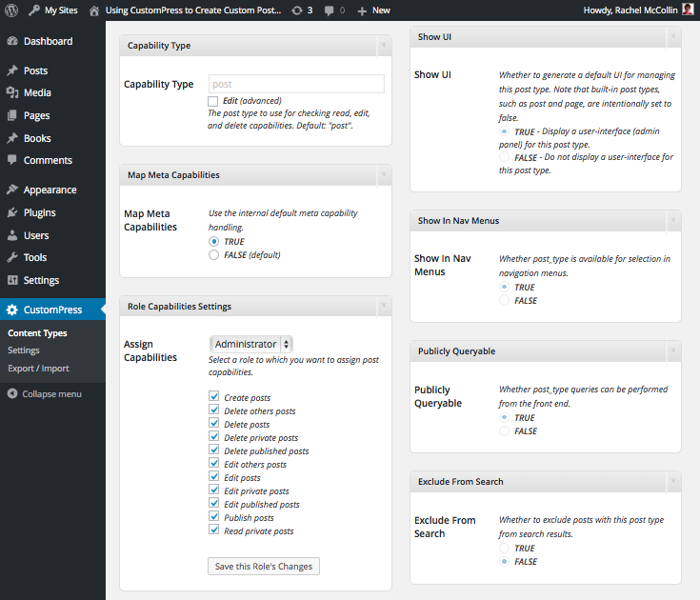700x600 pixels.
Task: Click the WordPress logo icon
Action: [x=11, y=10]
